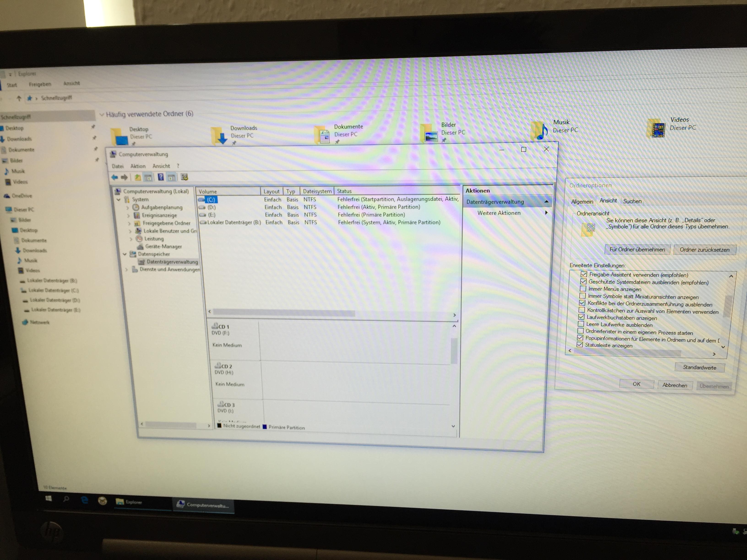The image size is (747, 560).
Task: Open Geräte-Manager in the tree
Action: click(163, 246)
